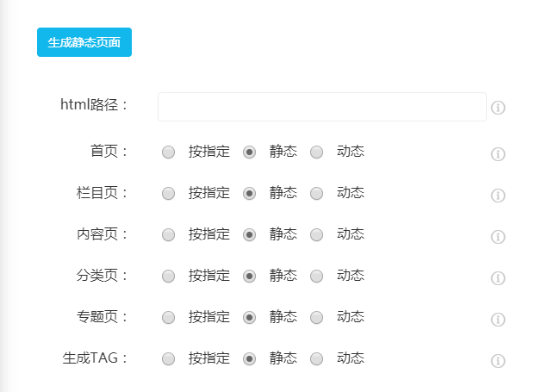Choose 动态 option for 栏目页

click(317, 193)
